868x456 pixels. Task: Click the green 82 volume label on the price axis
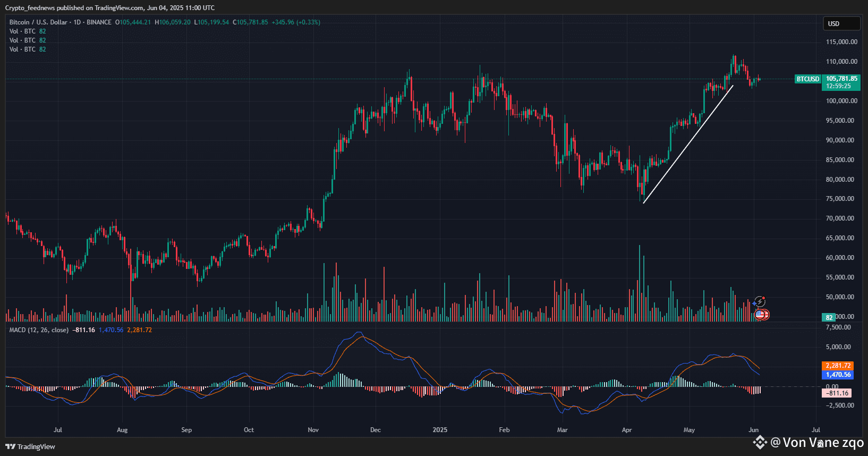pos(829,317)
